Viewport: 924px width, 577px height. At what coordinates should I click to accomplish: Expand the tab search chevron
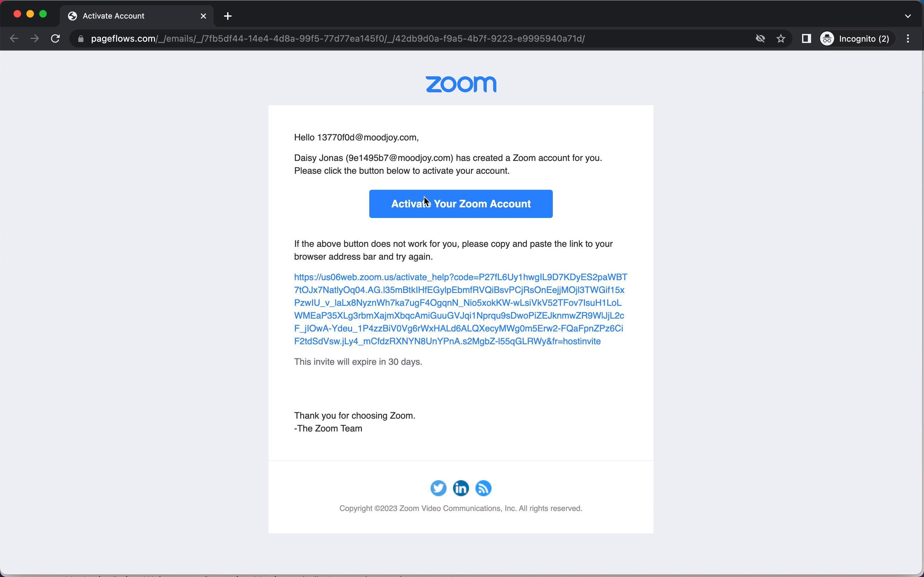[908, 16]
